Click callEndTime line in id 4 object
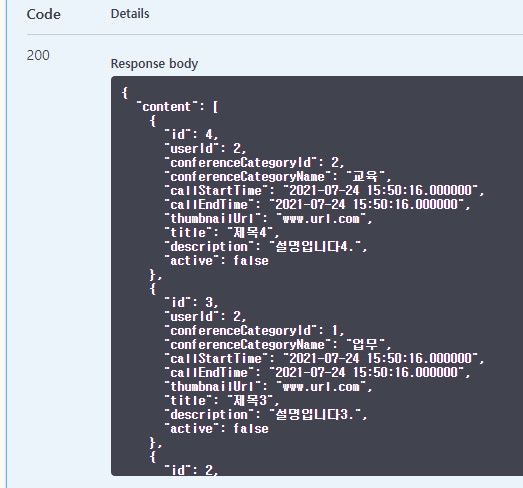This screenshot has width=523, height=488. (x=318, y=204)
